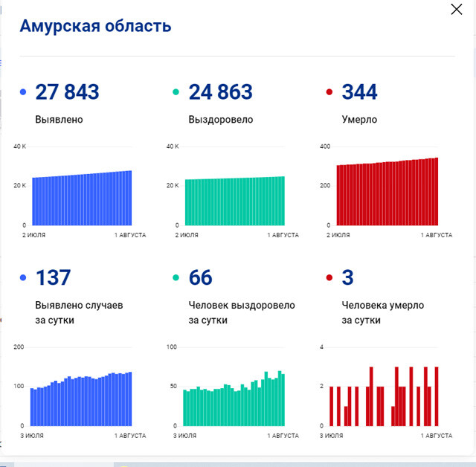Click the 200 axis label on daily cases chart
Viewport: 476px width, 467px height.
[x=19, y=347]
